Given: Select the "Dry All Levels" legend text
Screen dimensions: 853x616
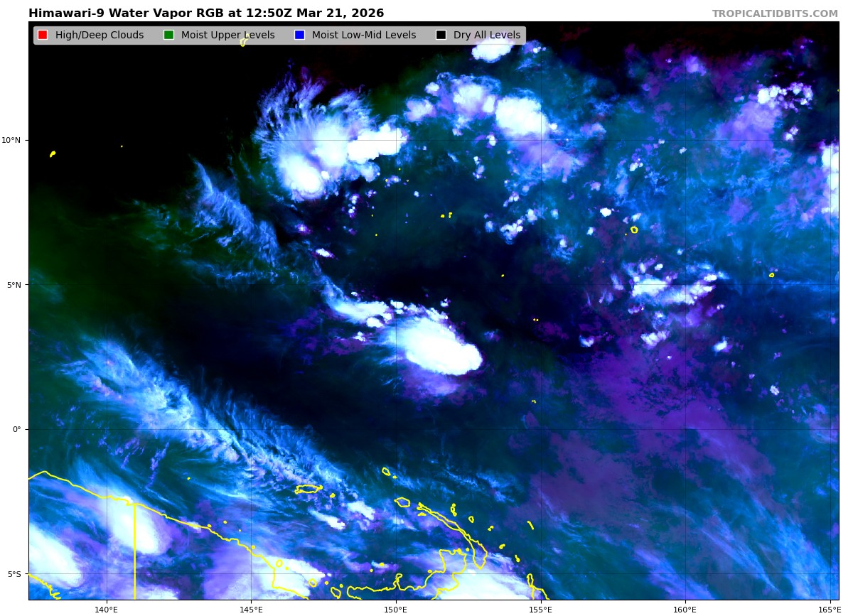Looking at the screenshot, I should tap(486, 36).
